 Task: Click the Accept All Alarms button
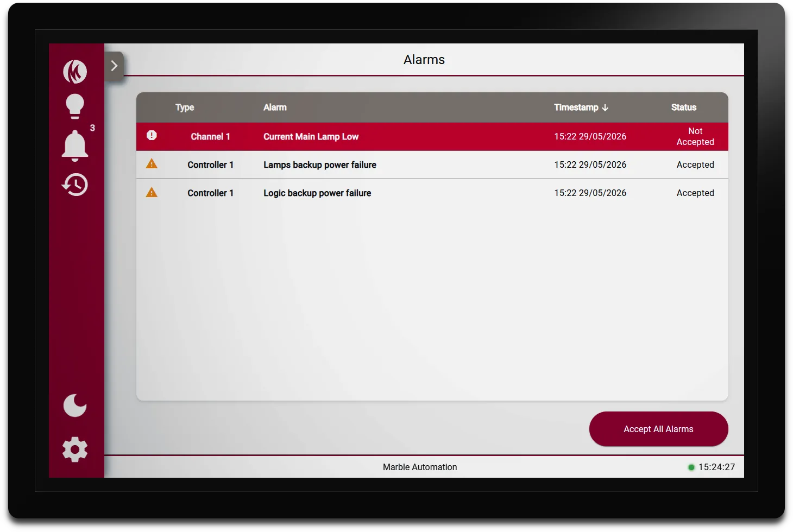coord(658,429)
